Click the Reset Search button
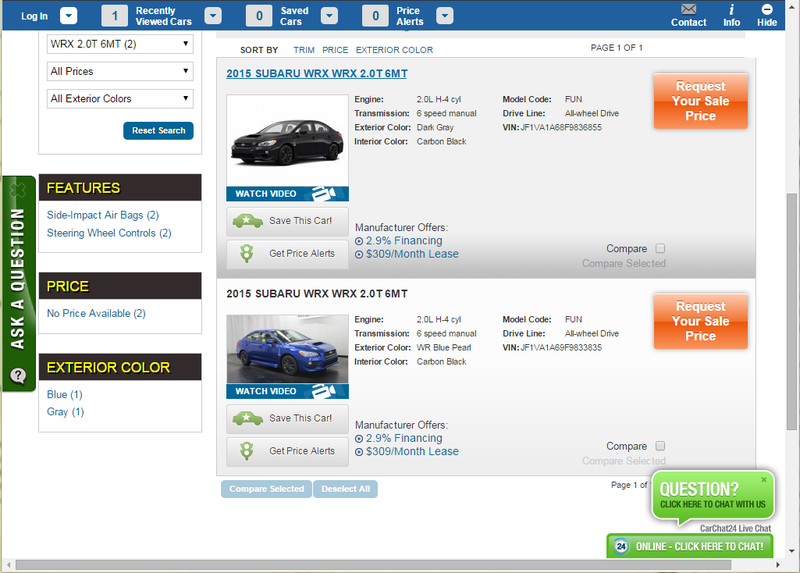800x573 pixels. (x=158, y=131)
